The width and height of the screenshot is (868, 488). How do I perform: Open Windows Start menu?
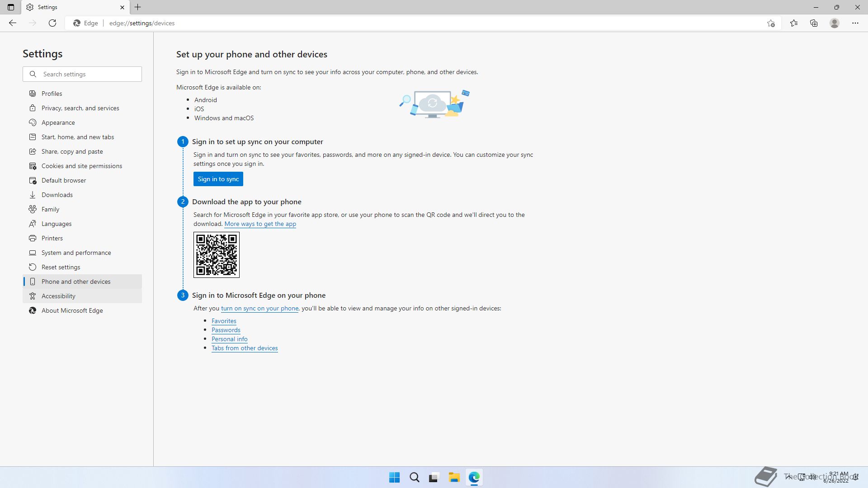(394, 477)
